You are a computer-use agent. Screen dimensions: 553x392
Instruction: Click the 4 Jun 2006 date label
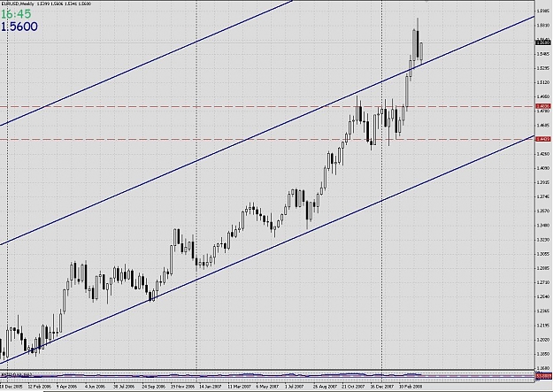95,387
